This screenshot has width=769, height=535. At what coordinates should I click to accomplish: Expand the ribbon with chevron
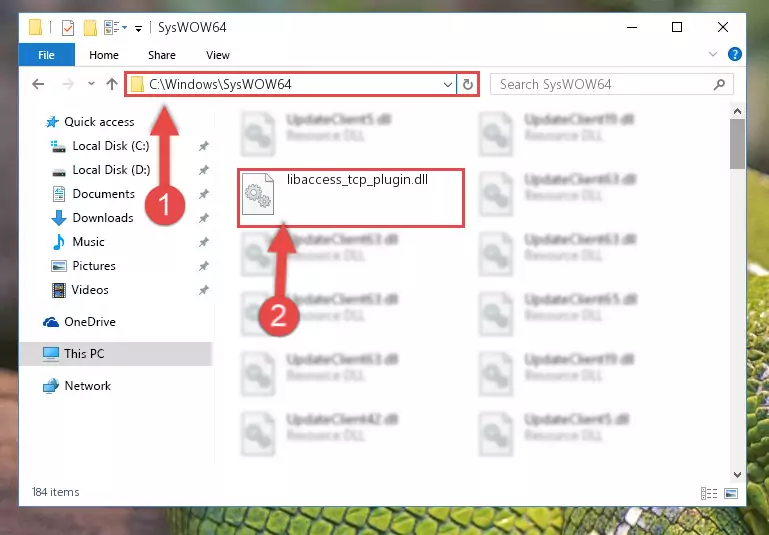click(713, 54)
